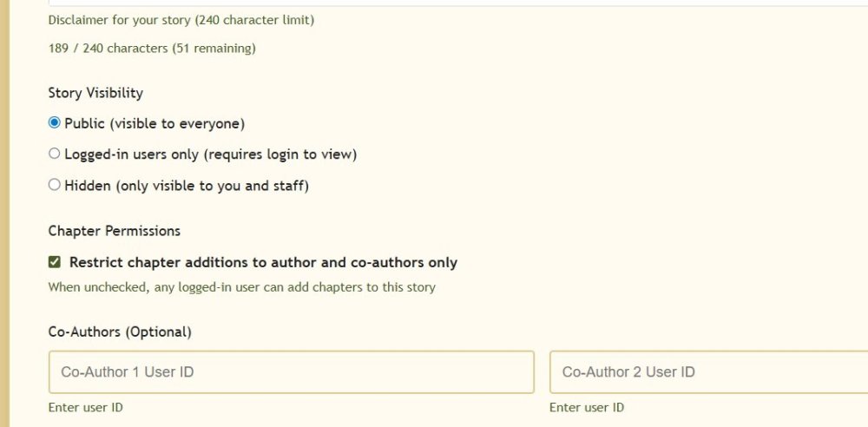Click the 'Public (visible to everyone)' label text
Viewport: 868px width, 427px height.
point(155,123)
